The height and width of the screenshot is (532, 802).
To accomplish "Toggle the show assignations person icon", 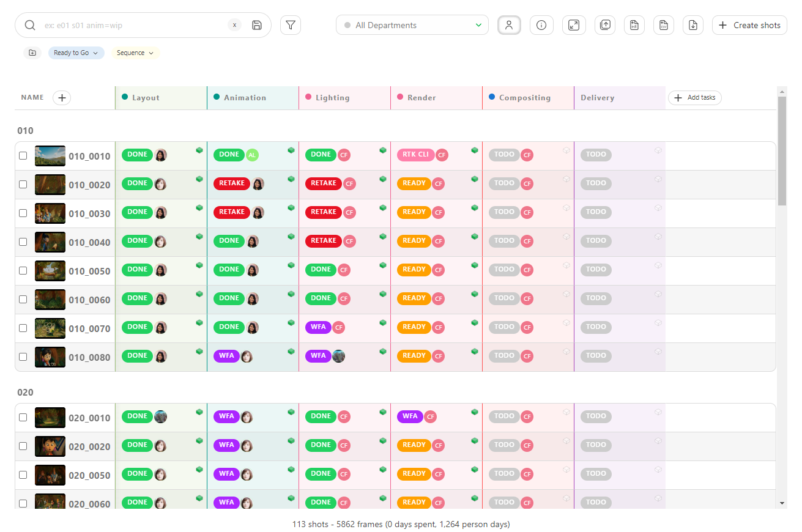I will [x=509, y=25].
